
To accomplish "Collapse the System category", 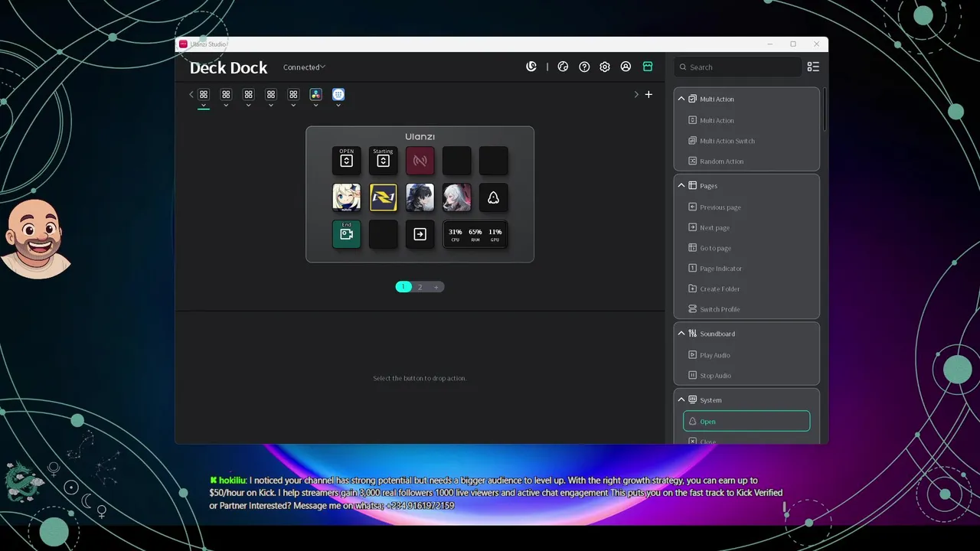I will [681, 399].
